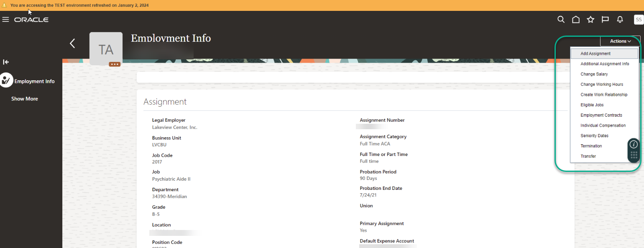Screen dimensions: 644x248
Task: Click Full Time ACA category value
Action: [375, 144]
